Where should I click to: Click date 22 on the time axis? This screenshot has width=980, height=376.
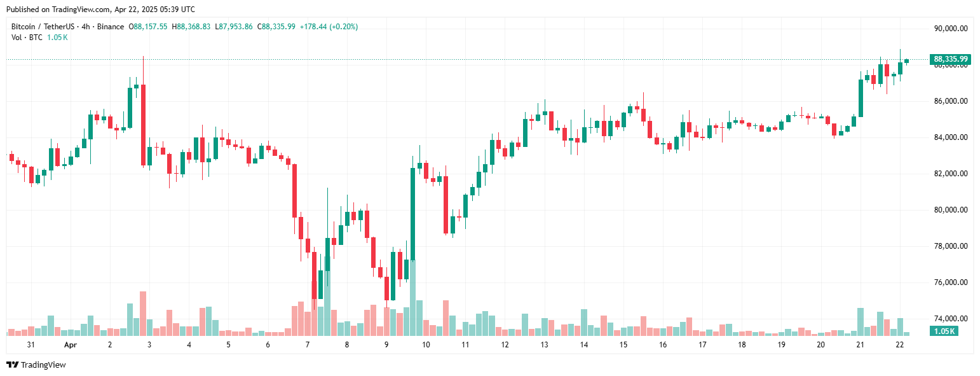pyautogui.click(x=899, y=345)
